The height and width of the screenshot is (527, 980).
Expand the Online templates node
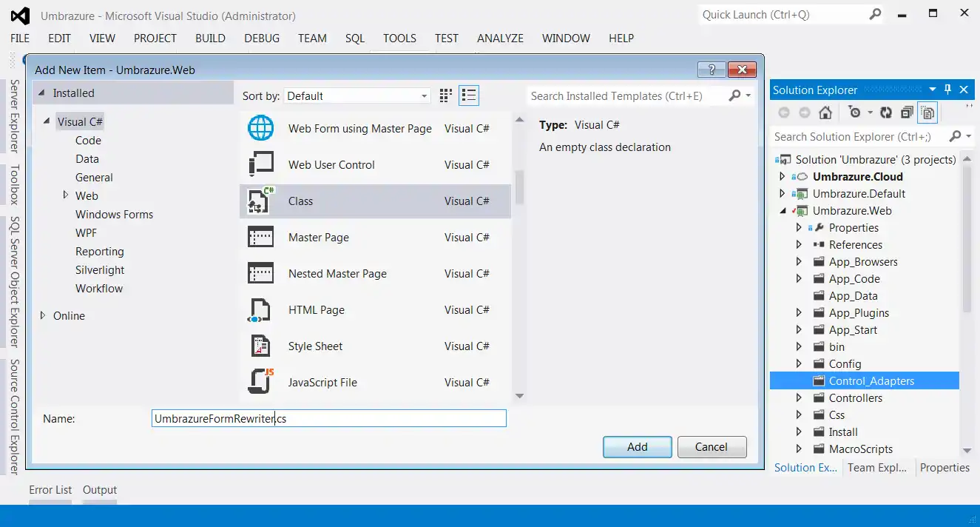43,315
